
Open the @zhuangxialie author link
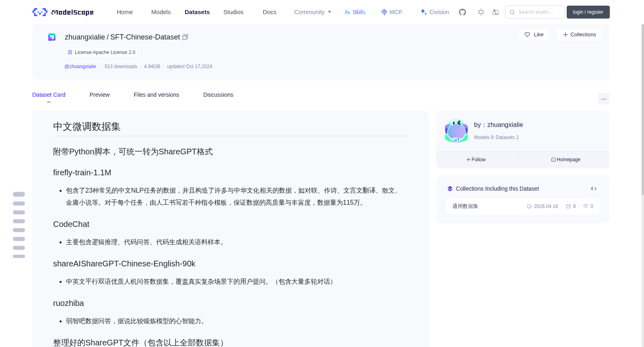tap(80, 66)
